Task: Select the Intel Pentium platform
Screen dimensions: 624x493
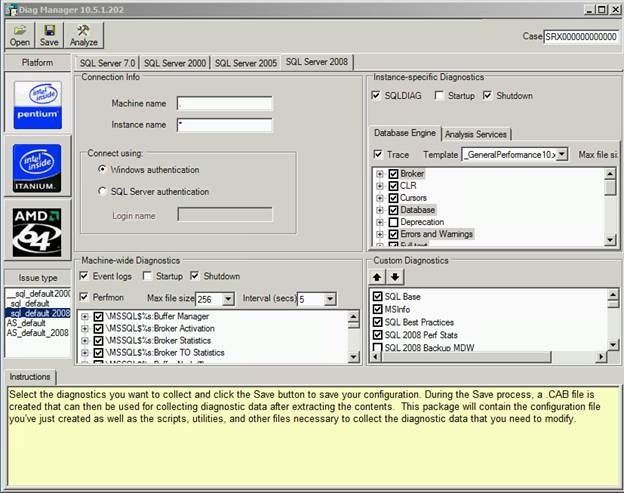Action: point(37,105)
